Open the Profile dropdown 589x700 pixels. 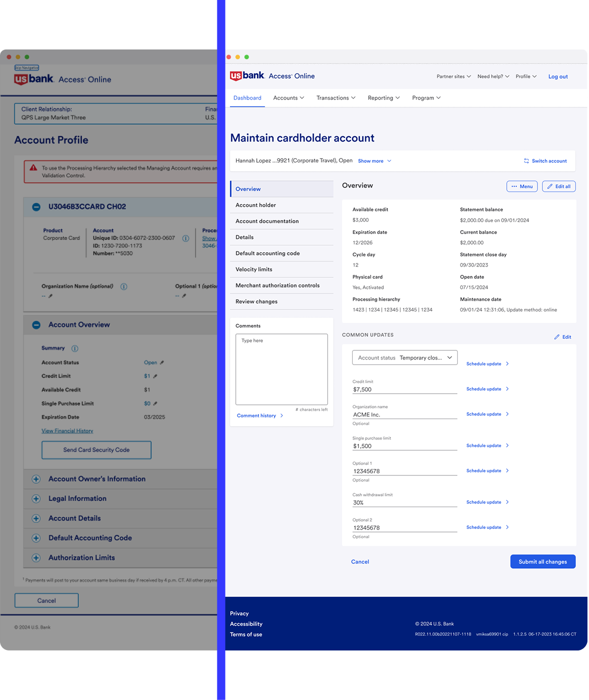[526, 77]
